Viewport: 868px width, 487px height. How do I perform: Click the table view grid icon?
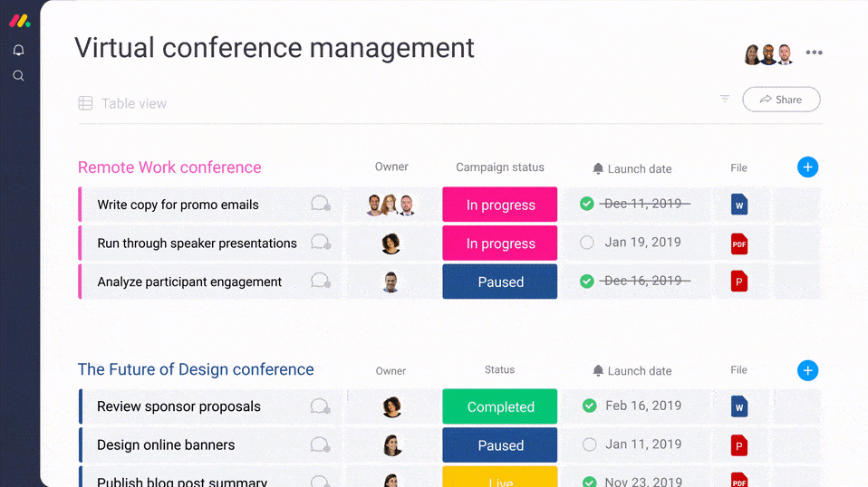[85, 103]
